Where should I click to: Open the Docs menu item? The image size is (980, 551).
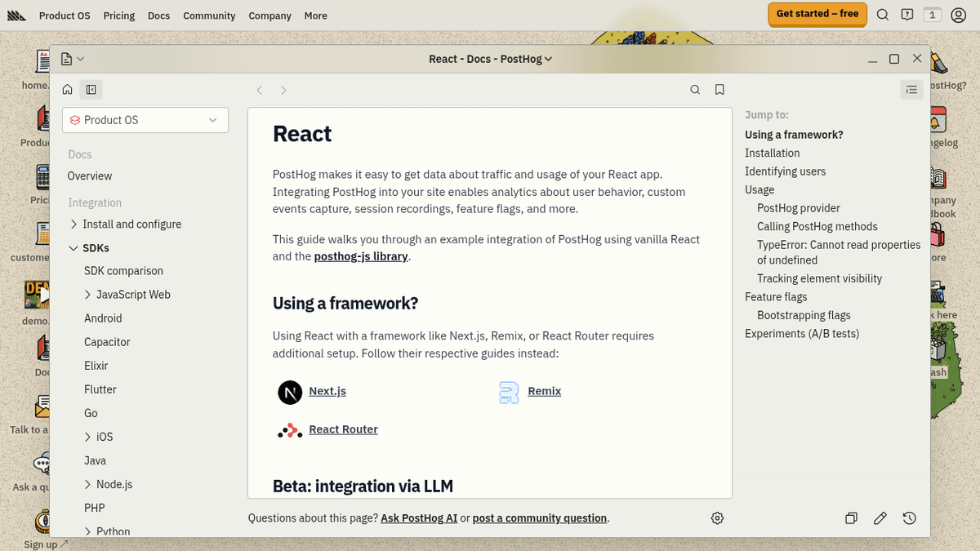pos(159,16)
